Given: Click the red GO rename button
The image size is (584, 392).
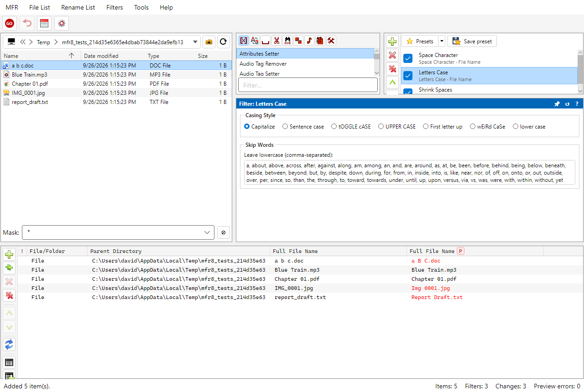Looking at the screenshot, I should coord(10,23).
